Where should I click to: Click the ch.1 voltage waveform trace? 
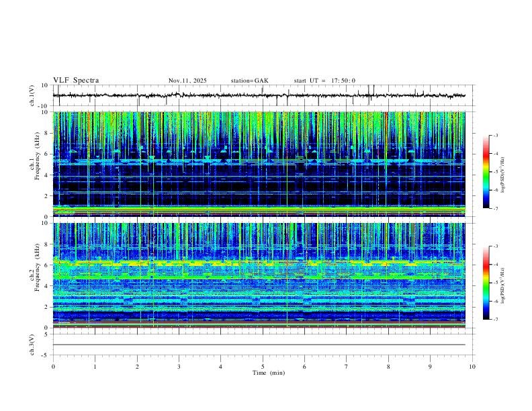coord(259,95)
